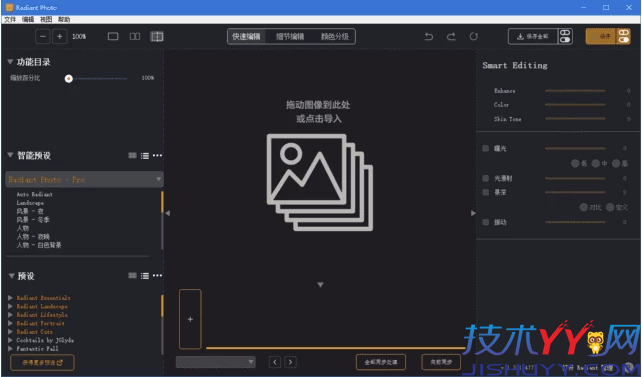The width and height of the screenshot is (642, 377).
Task: Select the 低 radio option
Action: 575,163
